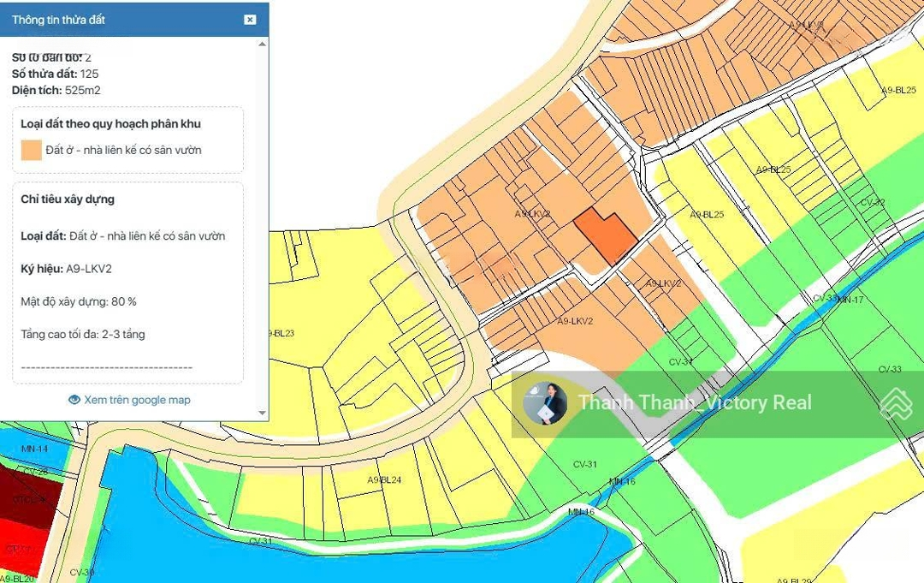Click the A9-BL23 zone label
924x583 pixels.
(280, 334)
